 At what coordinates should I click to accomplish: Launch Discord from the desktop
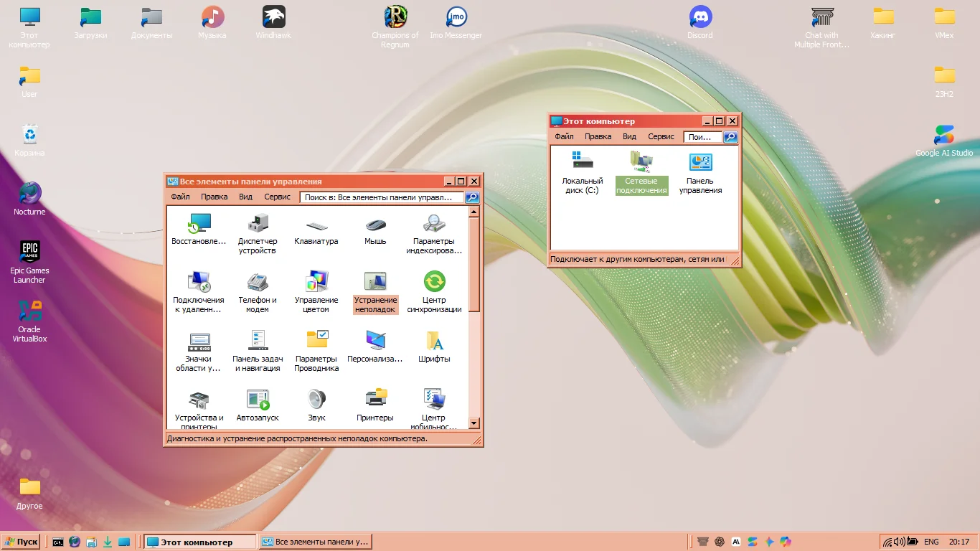(x=700, y=22)
